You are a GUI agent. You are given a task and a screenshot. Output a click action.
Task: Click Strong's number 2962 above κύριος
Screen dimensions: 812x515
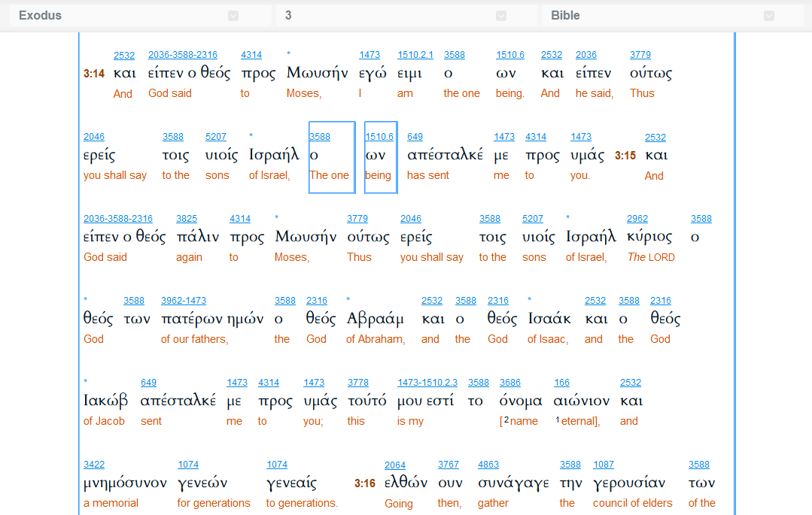click(637, 219)
